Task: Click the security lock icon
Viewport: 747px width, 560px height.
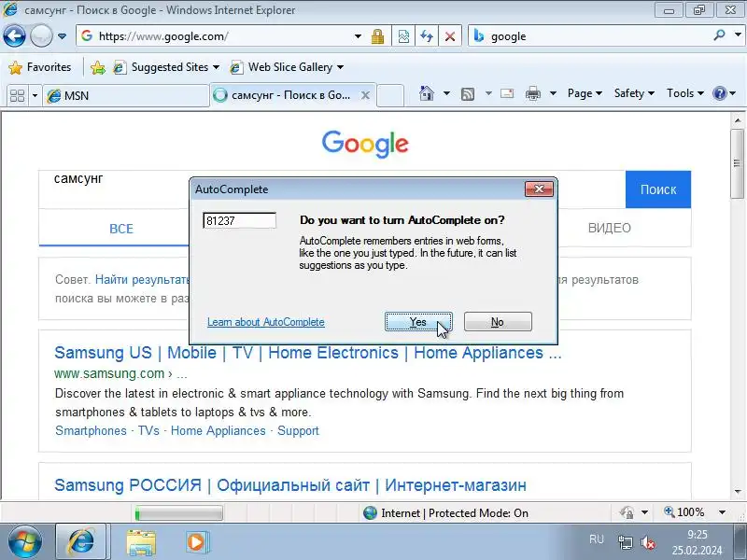Action: [x=377, y=36]
